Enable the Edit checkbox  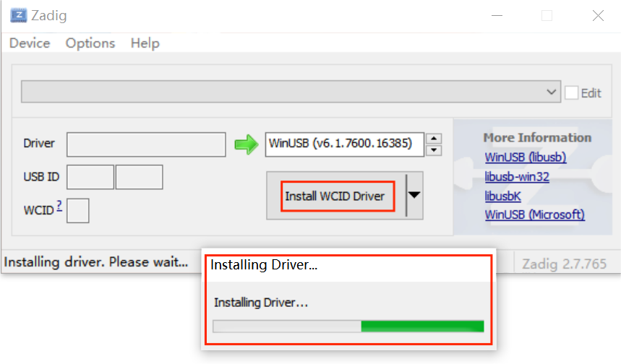pos(571,93)
